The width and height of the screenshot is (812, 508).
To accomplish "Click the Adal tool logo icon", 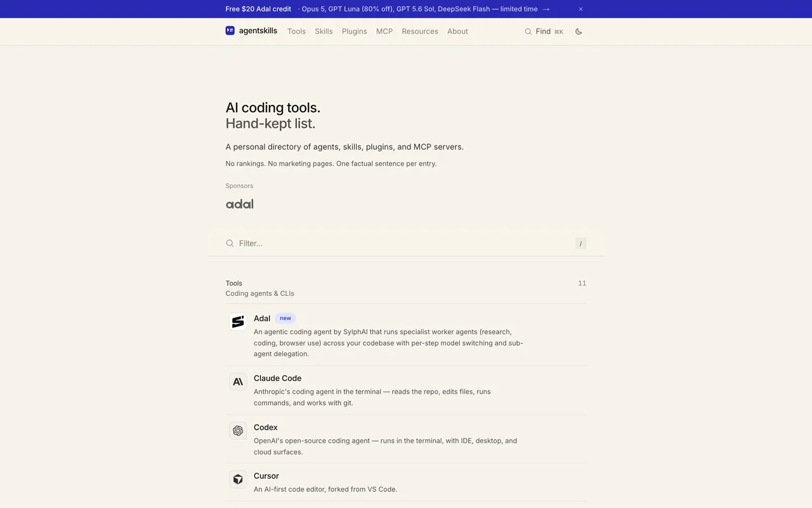I will 238,322.
